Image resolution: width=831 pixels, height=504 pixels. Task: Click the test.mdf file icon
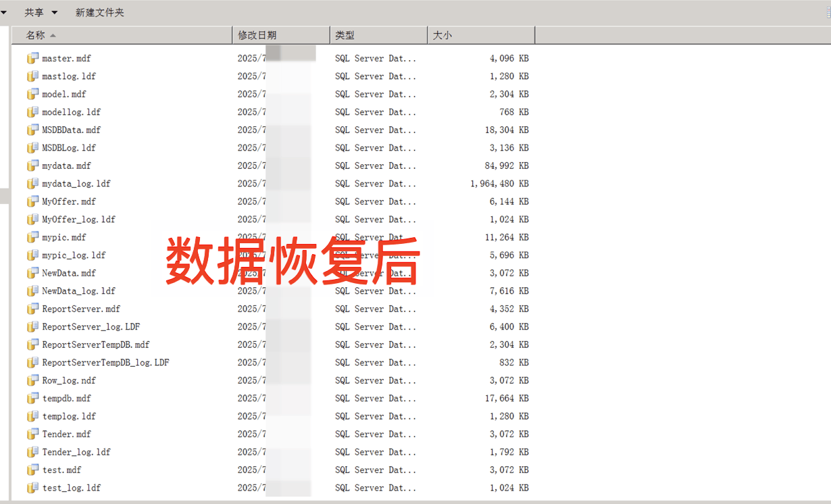click(32, 470)
